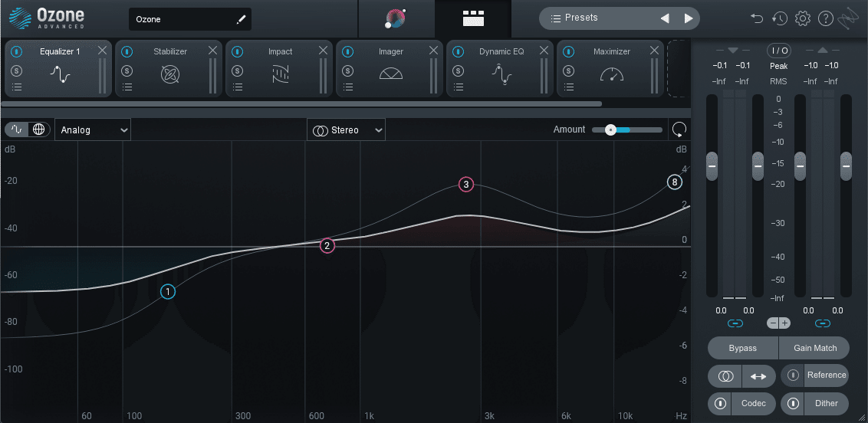Click the right output gain fader
Screen dimensions: 868x423
click(x=846, y=166)
